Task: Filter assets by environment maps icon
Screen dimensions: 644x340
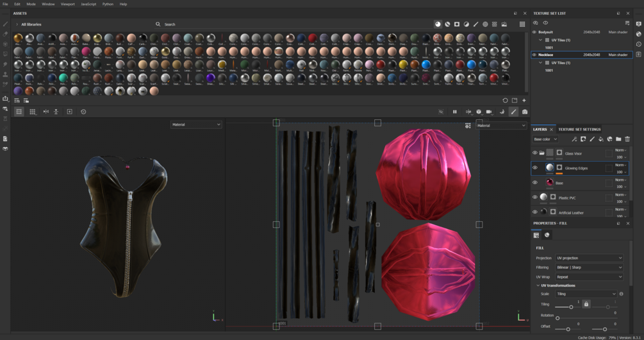Action: coord(504,24)
